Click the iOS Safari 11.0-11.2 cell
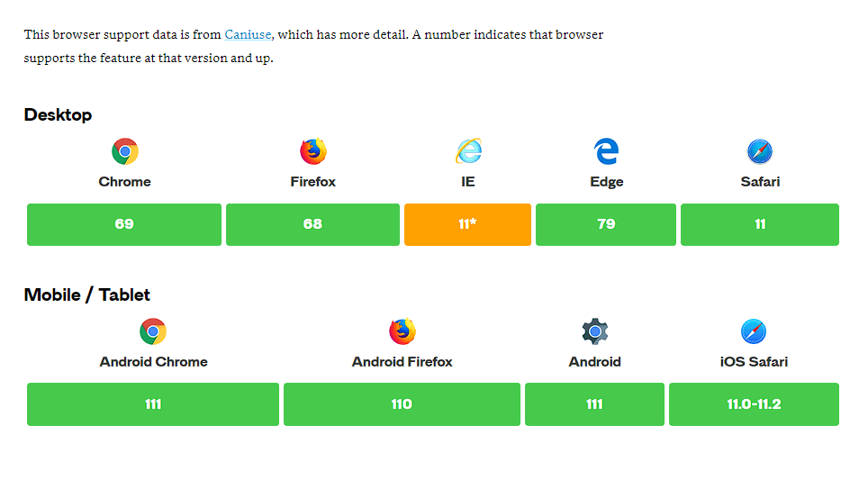This screenshot has width=868, height=480. 754,404
